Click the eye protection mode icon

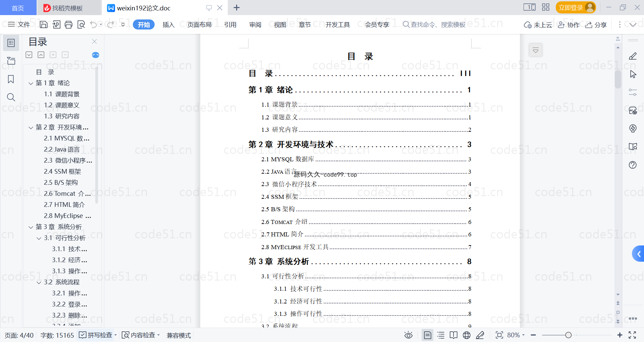(x=408, y=335)
